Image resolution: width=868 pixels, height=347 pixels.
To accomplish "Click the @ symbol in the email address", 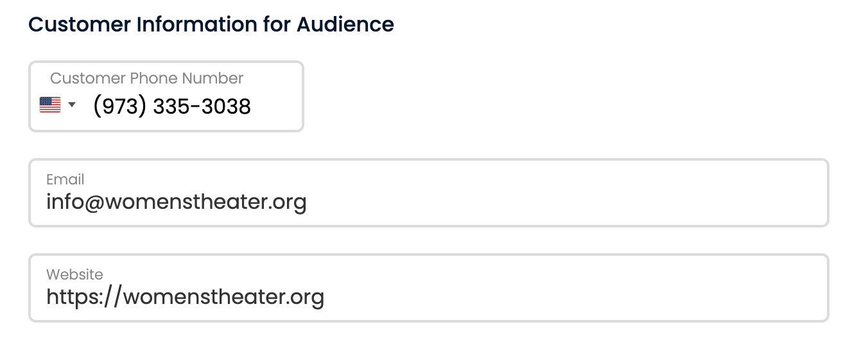I will pyautogui.click(x=95, y=203).
